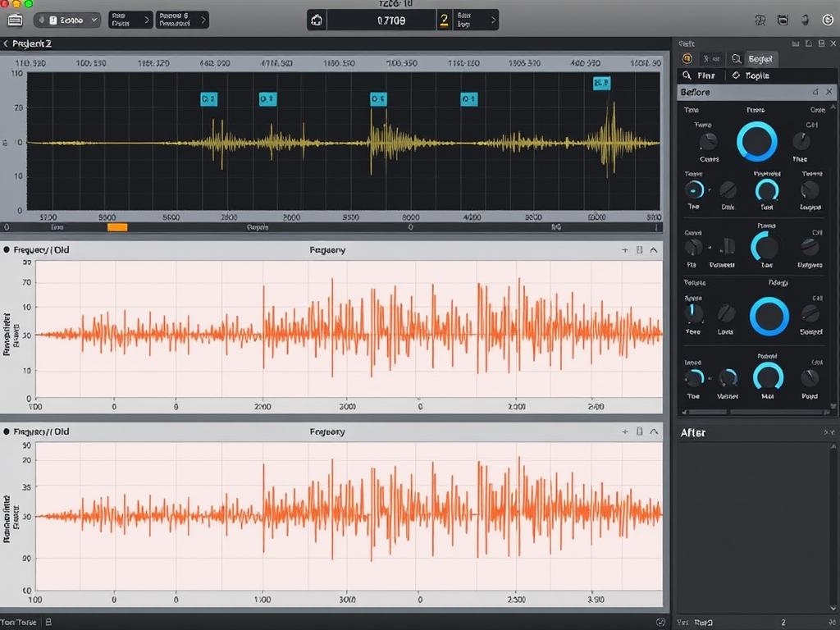Toggle the orange "2" indicator next to the time display
This screenshot has height=630, width=840.
(444, 20)
